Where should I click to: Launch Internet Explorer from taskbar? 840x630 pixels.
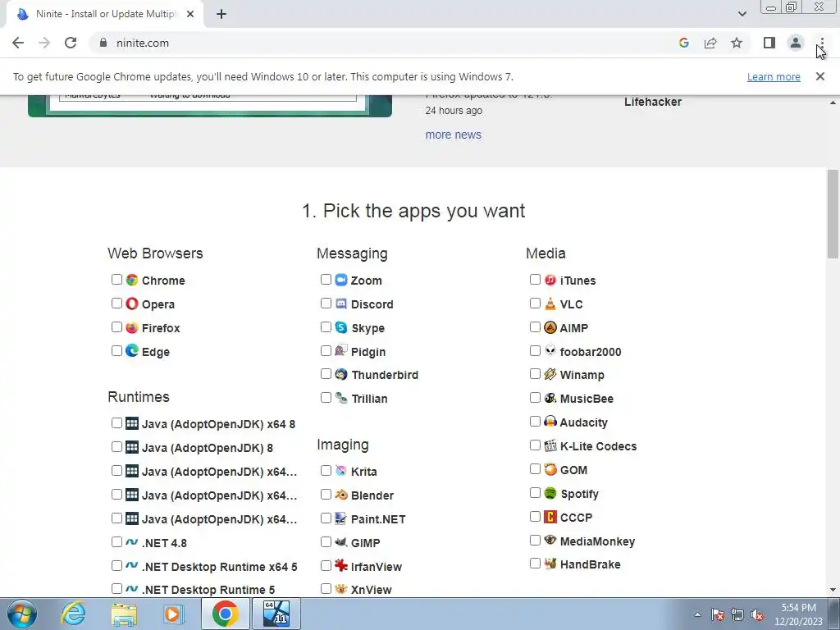[73, 614]
